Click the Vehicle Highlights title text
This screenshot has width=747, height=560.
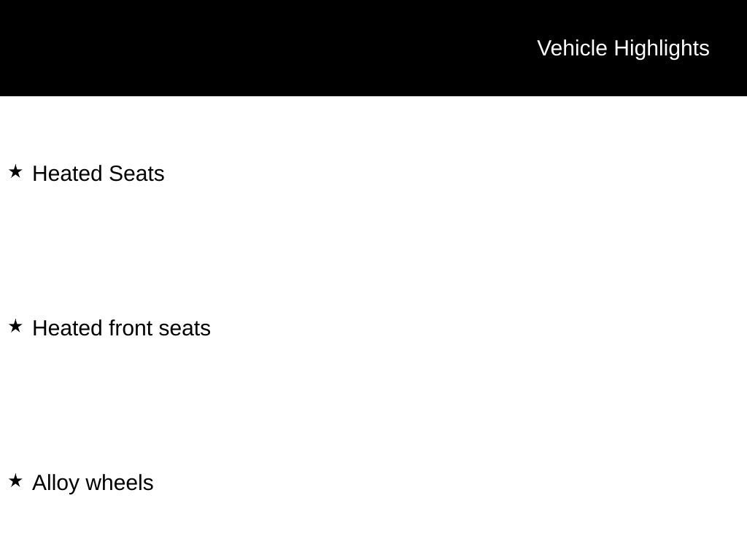click(x=623, y=49)
